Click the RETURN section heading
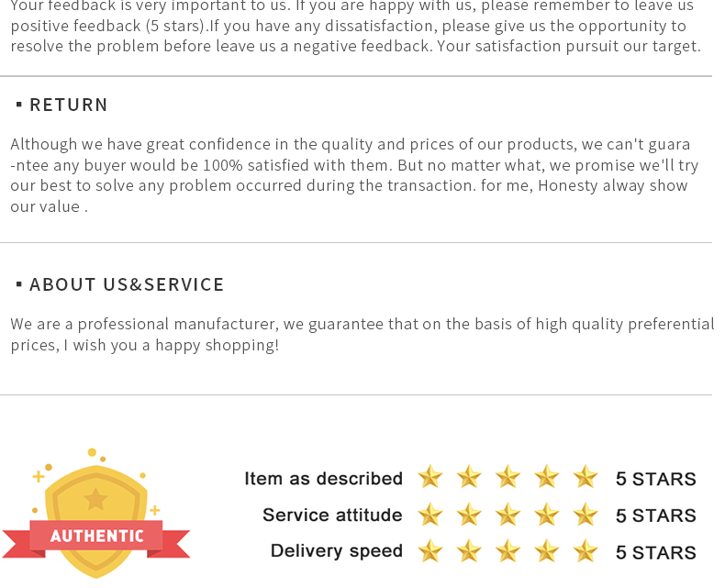The image size is (725, 588). coord(69,105)
